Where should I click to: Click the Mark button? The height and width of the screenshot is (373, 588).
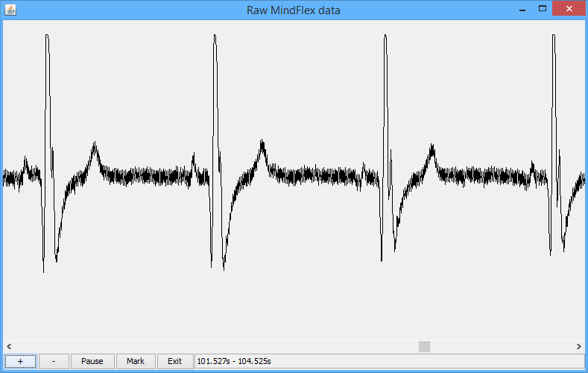(136, 361)
